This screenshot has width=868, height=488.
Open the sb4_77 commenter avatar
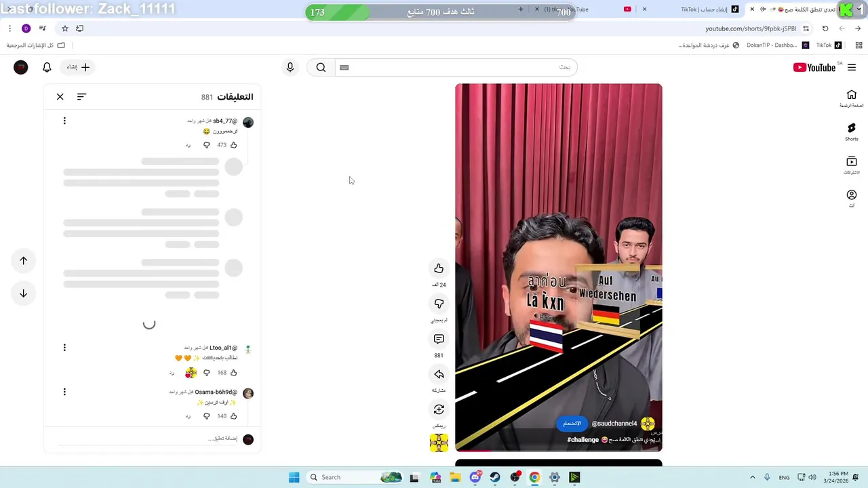click(248, 122)
